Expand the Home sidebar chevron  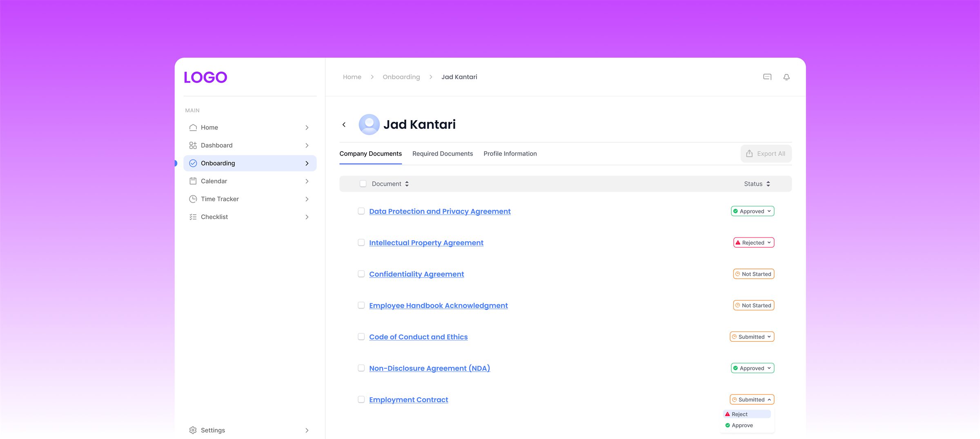click(307, 128)
